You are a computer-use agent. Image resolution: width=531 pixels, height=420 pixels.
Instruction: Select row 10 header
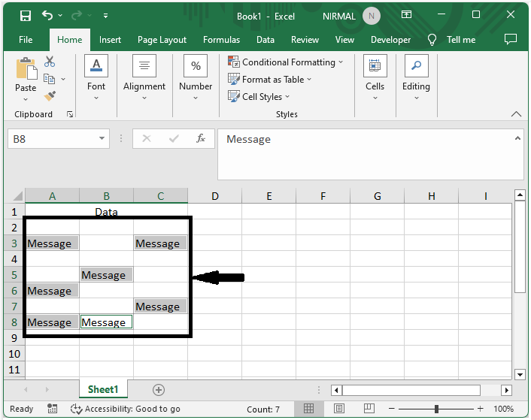coord(14,354)
